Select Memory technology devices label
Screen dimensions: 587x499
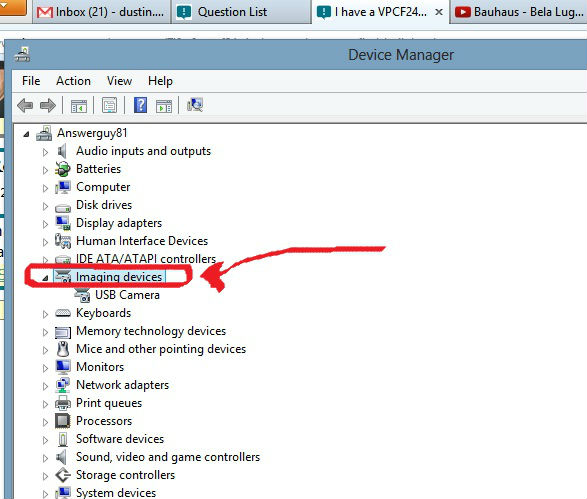[x=151, y=331]
